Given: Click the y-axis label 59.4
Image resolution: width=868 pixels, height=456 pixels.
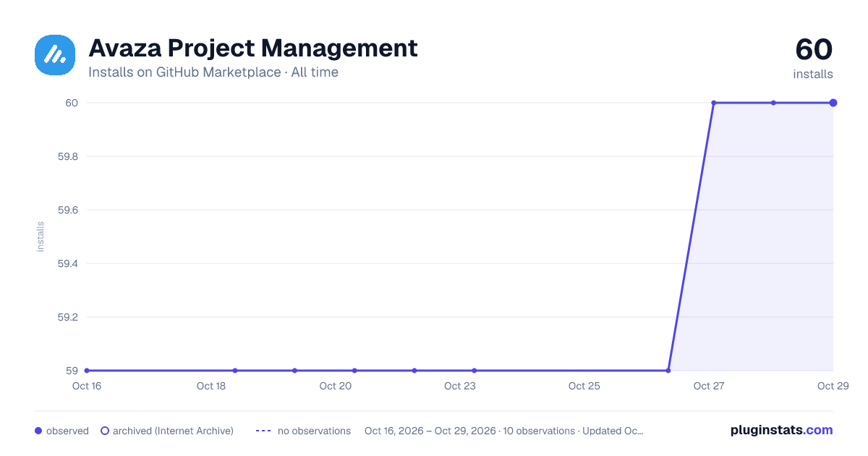Looking at the screenshot, I should (x=68, y=263).
